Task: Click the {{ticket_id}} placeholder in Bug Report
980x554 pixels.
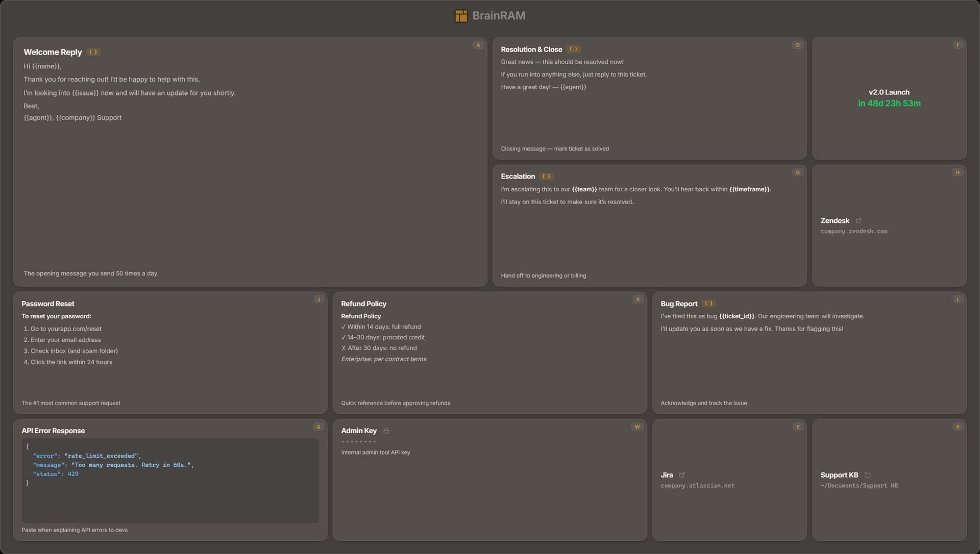Action: point(736,316)
